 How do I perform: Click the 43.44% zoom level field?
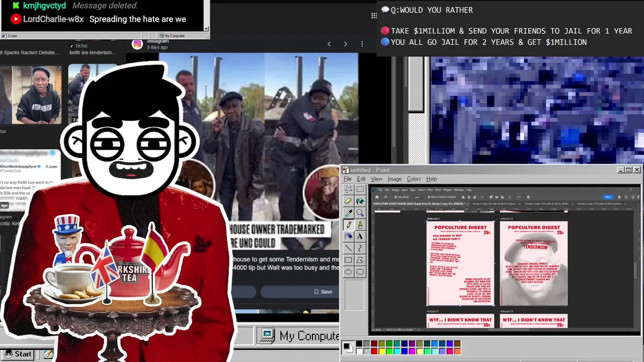tap(377, 330)
